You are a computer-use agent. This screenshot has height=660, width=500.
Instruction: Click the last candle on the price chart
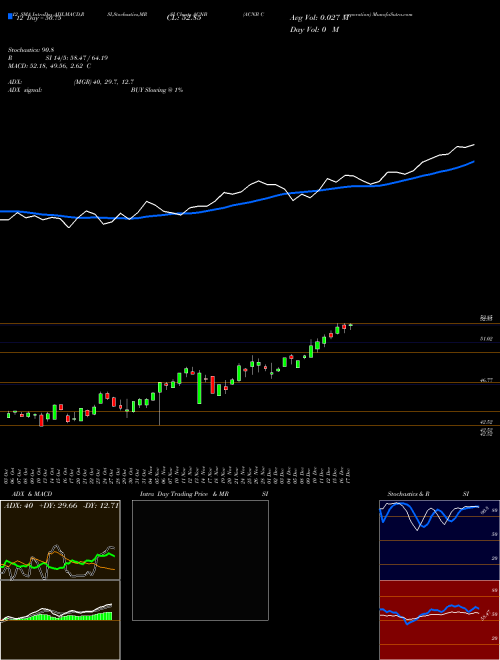point(350,326)
